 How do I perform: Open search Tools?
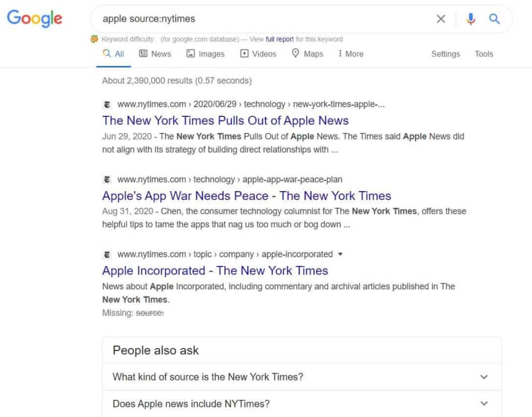pos(484,54)
